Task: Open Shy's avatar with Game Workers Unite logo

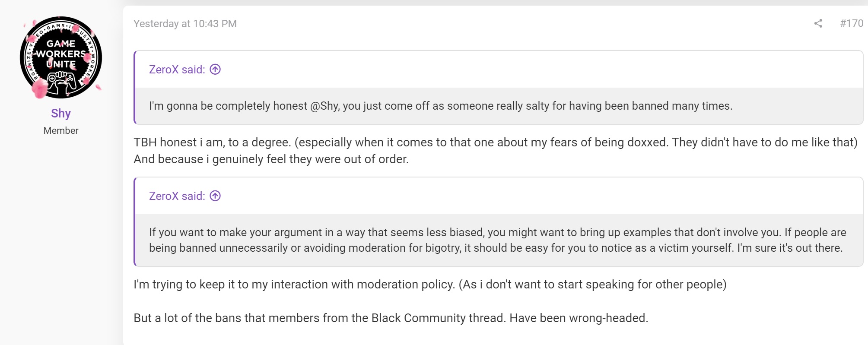Action: (61, 57)
